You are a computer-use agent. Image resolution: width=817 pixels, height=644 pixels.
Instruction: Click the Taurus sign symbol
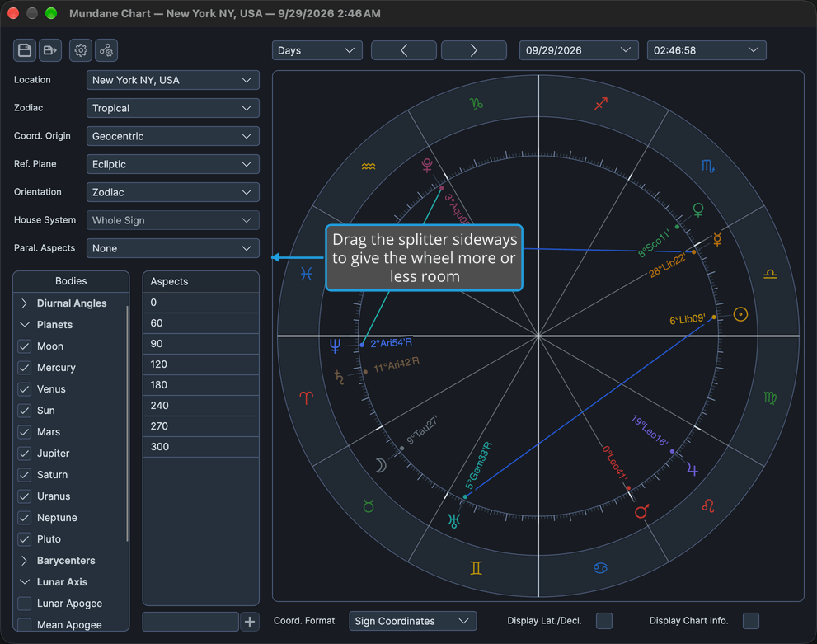tap(369, 505)
